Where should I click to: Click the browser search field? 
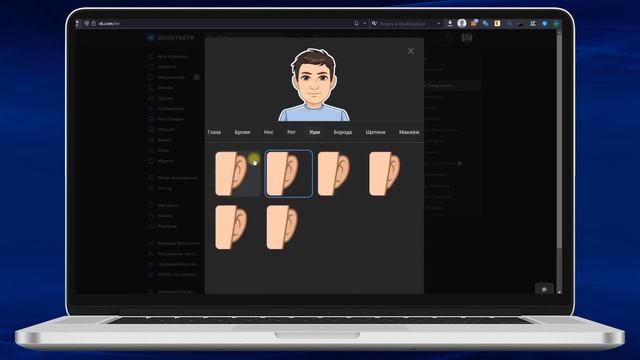pyautogui.click(x=406, y=24)
